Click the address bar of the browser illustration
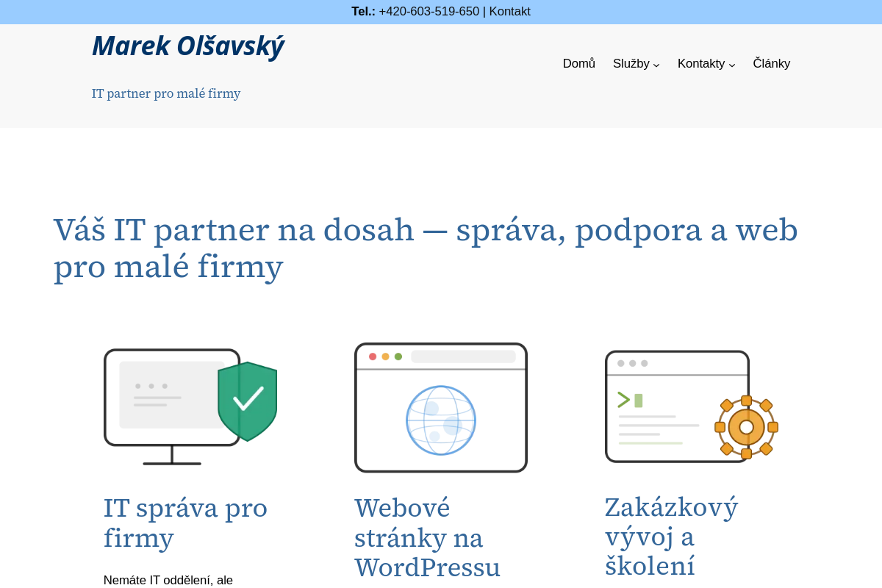Screen dimensions: 882x588 coord(463,356)
